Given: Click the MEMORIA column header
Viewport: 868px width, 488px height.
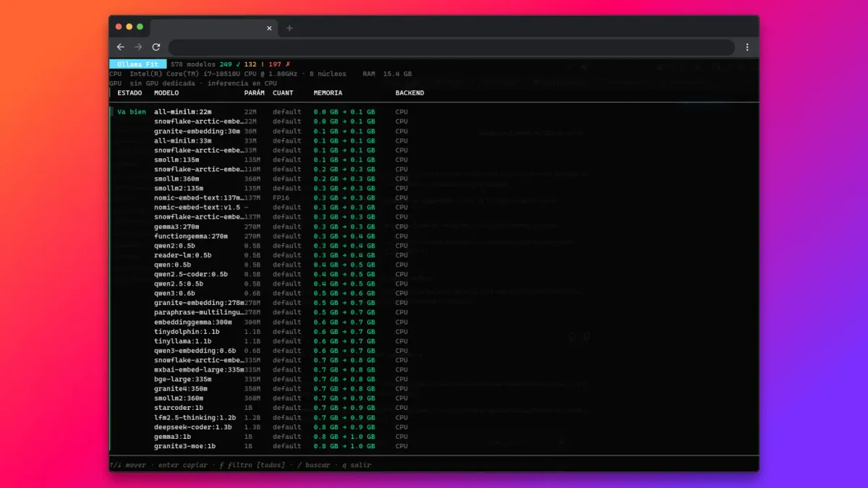Looking at the screenshot, I should click(328, 93).
